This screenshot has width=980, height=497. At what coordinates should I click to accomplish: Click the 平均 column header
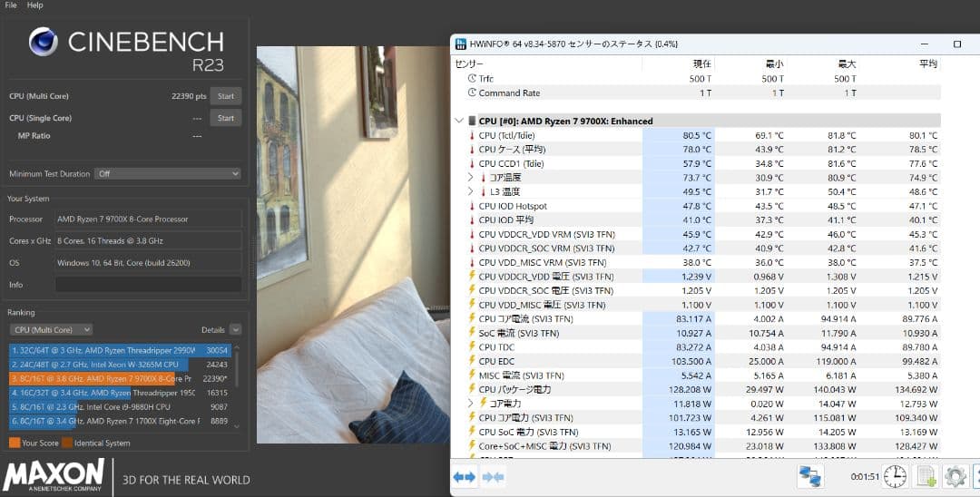pos(928,63)
